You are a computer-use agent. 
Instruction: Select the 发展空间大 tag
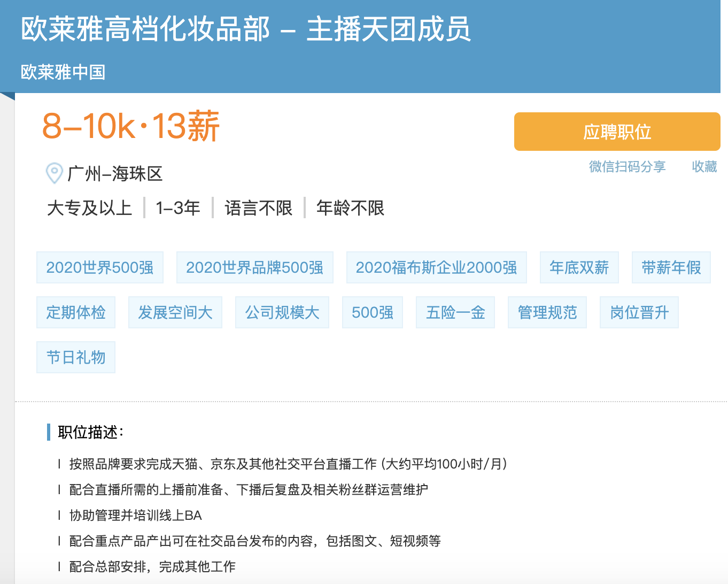(175, 312)
